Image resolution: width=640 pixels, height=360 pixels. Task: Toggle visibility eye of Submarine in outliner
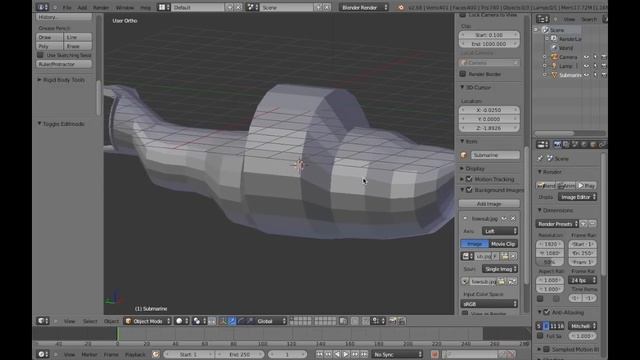587,75
